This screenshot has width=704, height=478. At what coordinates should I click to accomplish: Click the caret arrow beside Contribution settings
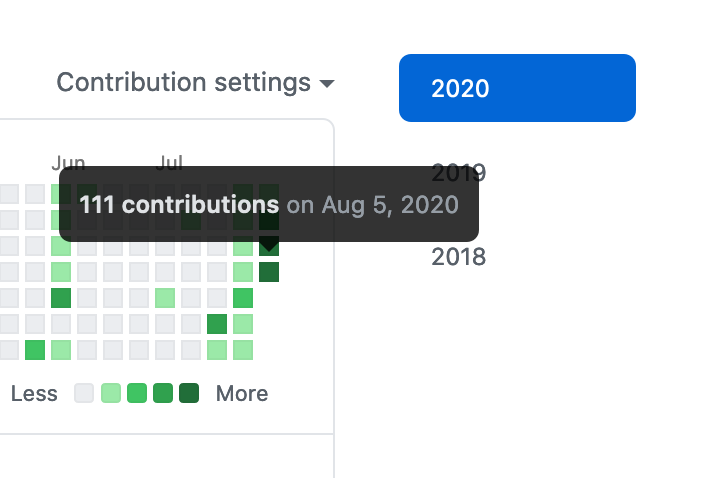click(327, 84)
